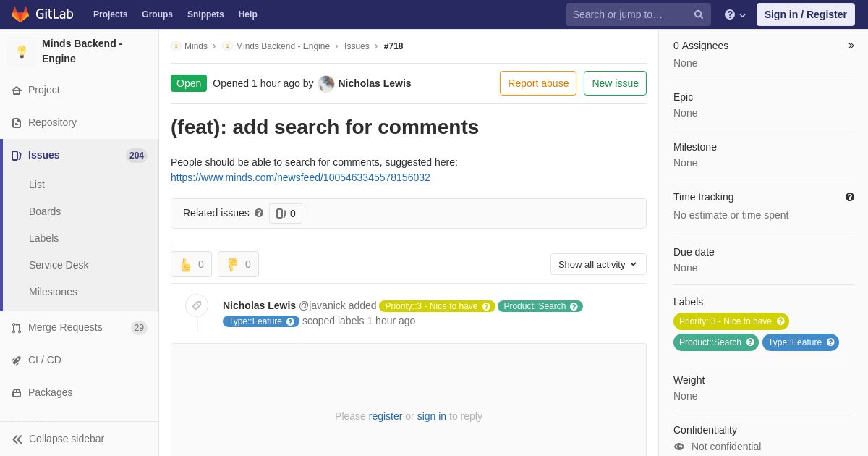The height and width of the screenshot is (456, 868).
Task: Click the Minds breadcrumb avatar icon
Action: click(x=176, y=46)
